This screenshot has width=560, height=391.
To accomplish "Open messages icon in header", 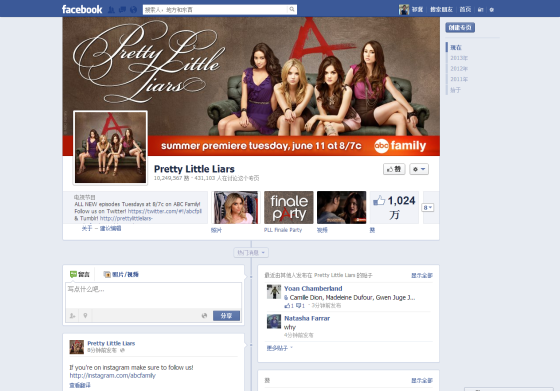I will click(122, 10).
